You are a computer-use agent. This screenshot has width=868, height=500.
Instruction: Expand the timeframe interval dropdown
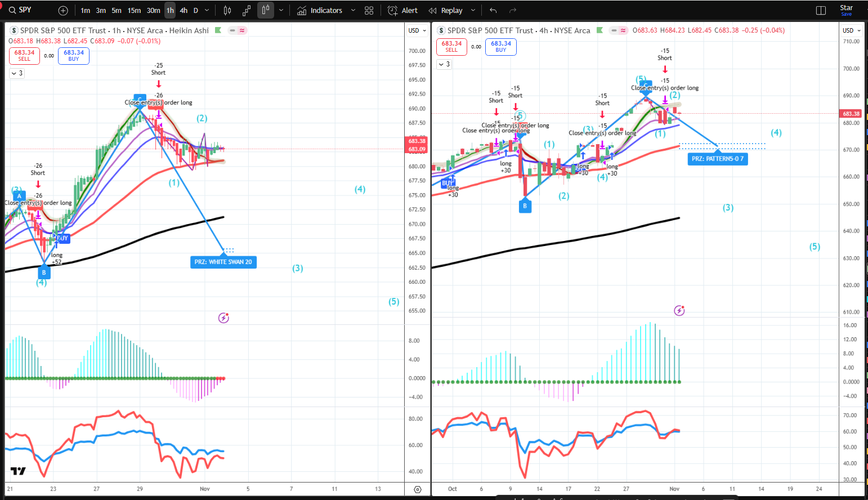[x=207, y=11]
